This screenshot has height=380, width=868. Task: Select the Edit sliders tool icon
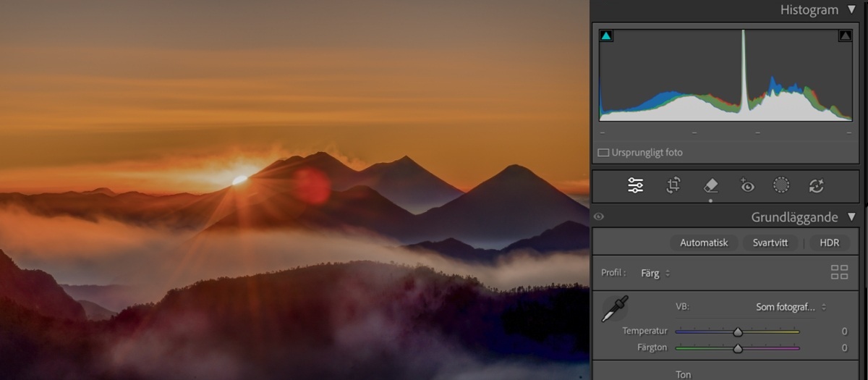tap(635, 186)
